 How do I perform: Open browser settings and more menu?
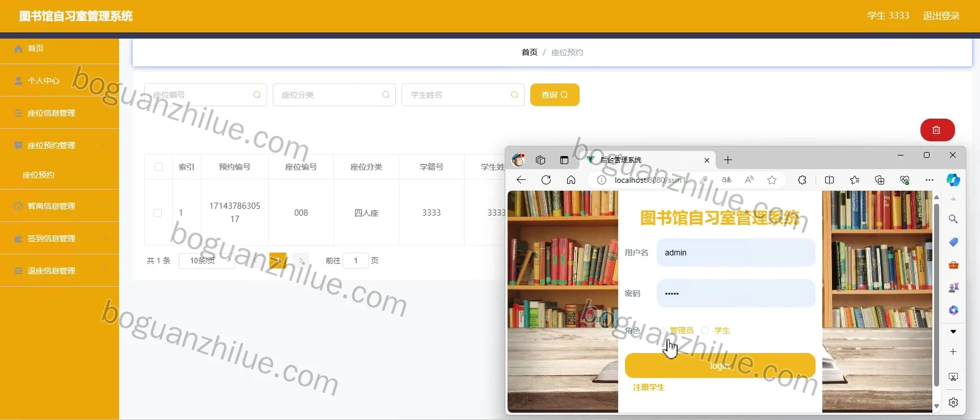coord(929,180)
